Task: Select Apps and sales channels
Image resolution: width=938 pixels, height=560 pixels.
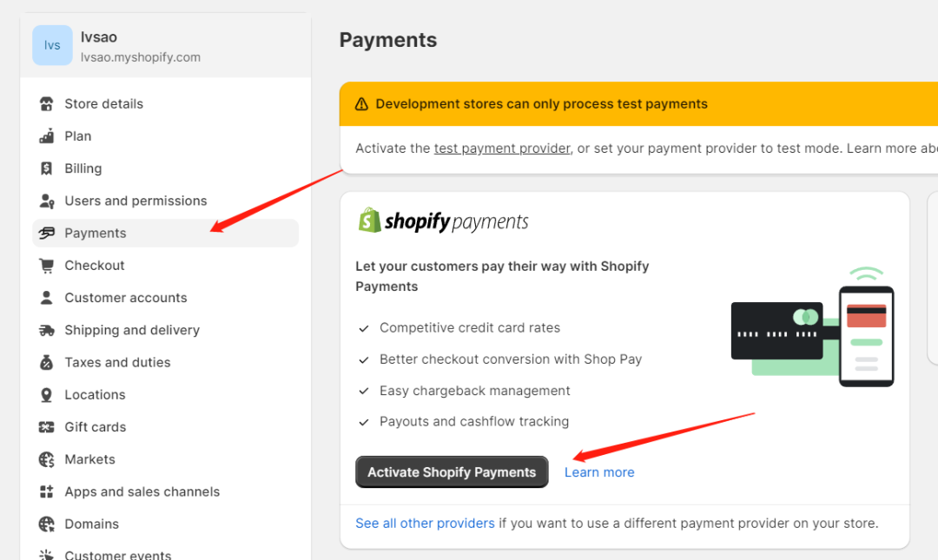Action: (142, 491)
